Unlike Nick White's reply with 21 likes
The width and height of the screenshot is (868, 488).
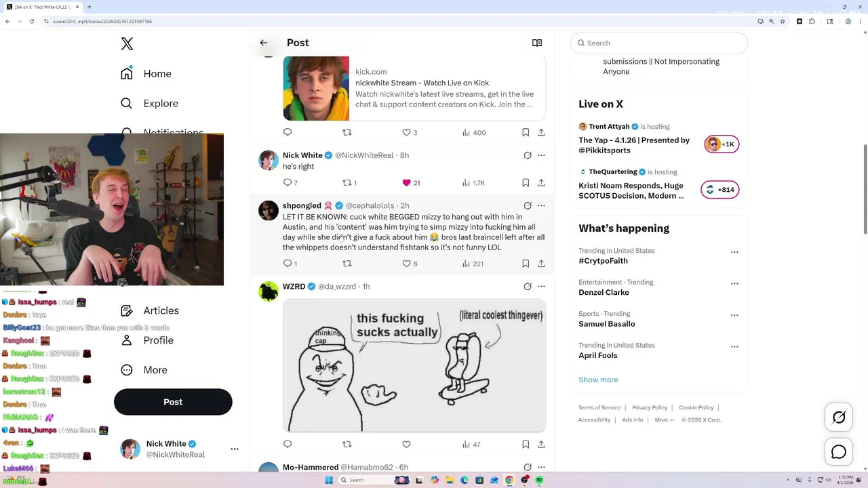(411, 183)
